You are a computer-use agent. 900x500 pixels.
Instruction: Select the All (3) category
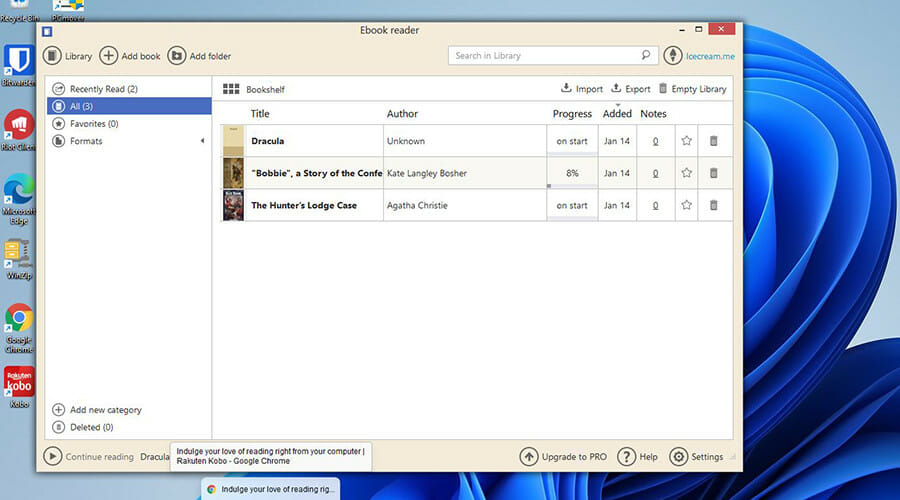point(129,106)
